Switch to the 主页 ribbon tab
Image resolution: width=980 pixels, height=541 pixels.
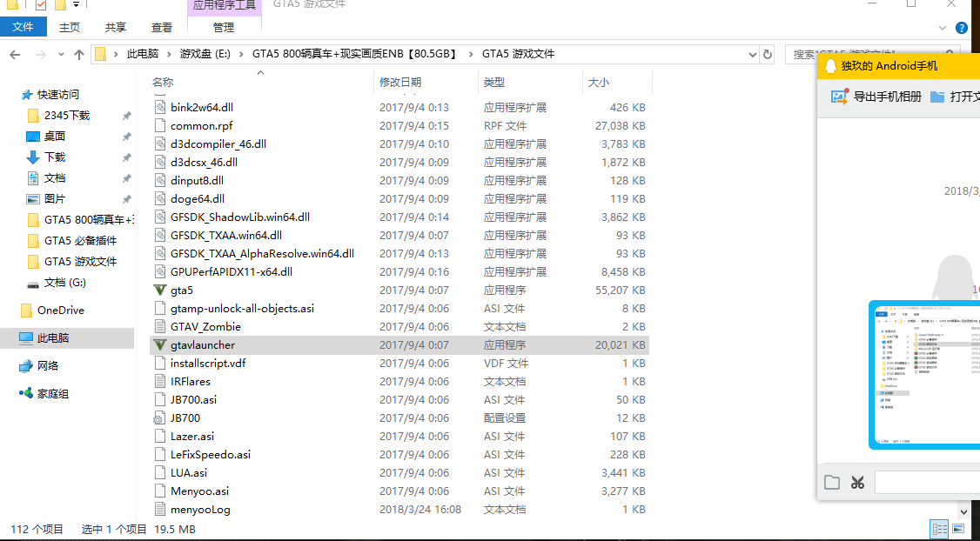click(x=70, y=28)
